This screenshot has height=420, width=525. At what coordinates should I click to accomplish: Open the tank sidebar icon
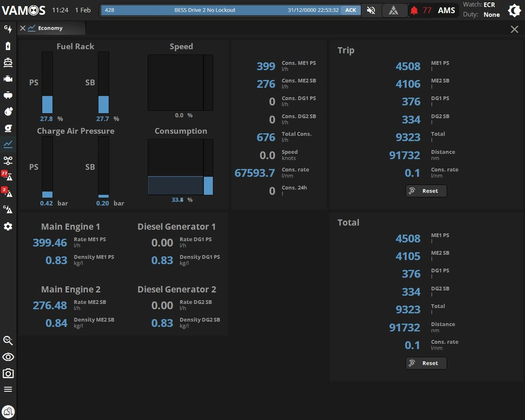coord(8,95)
